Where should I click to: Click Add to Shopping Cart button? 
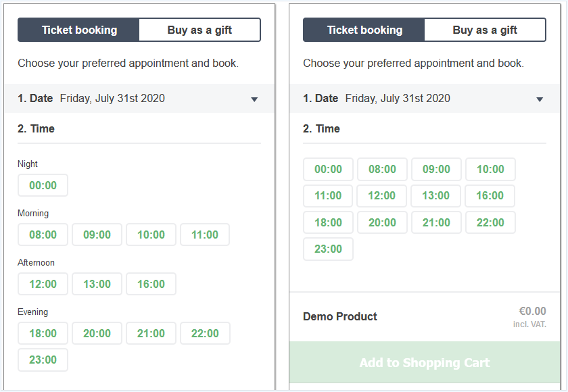coord(425,362)
